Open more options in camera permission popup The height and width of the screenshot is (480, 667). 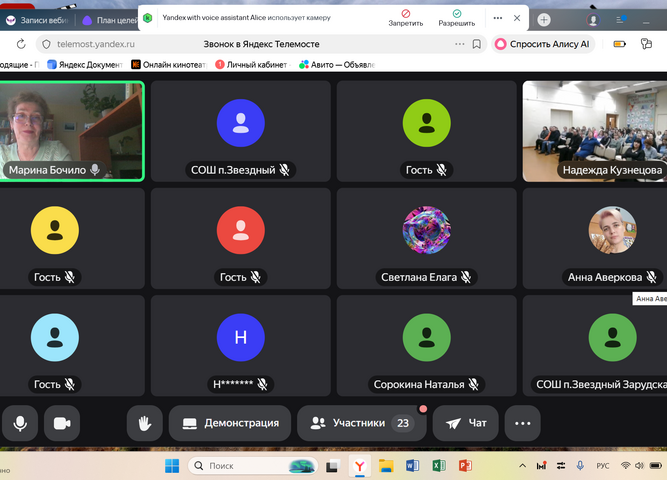coord(498,18)
